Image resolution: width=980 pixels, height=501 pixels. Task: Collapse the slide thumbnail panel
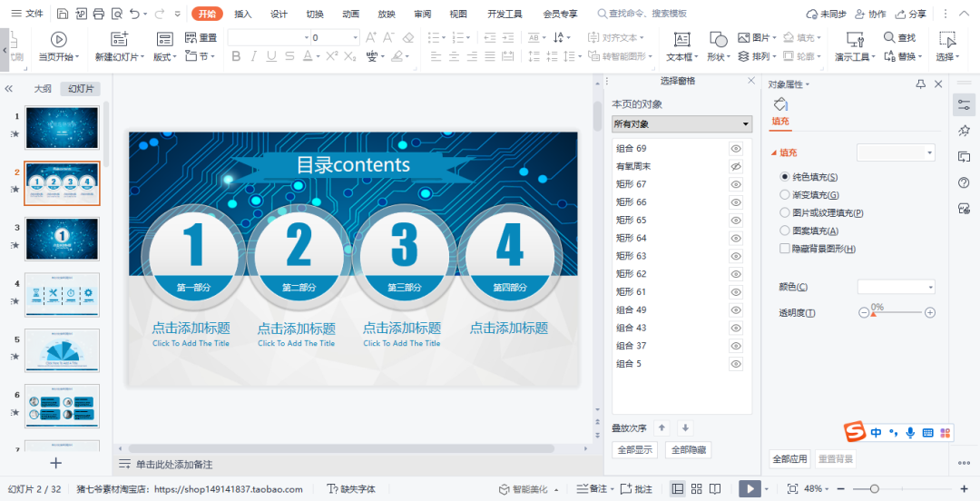(9, 89)
